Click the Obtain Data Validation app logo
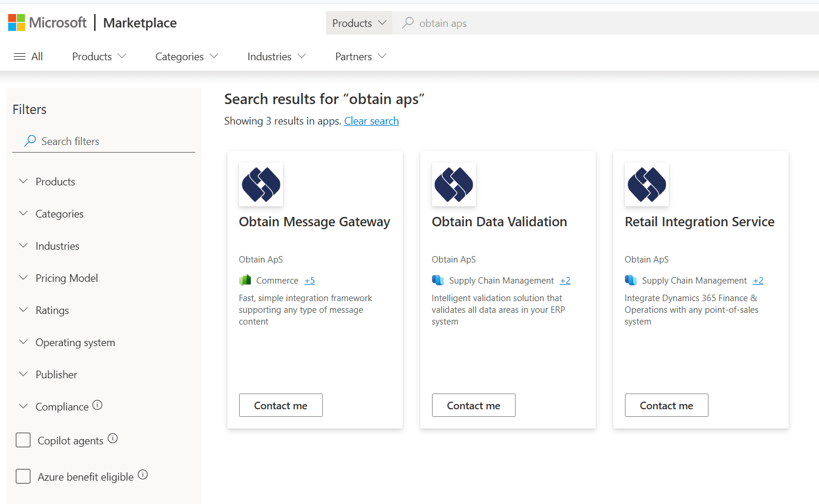Viewport: 819px width, 504px height. coord(454,184)
